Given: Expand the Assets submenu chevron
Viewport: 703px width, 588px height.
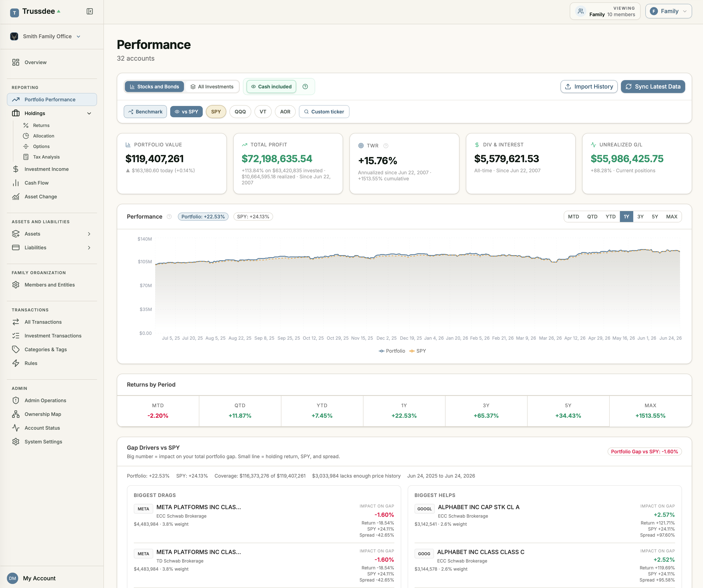Looking at the screenshot, I should [x=89, y=234].
